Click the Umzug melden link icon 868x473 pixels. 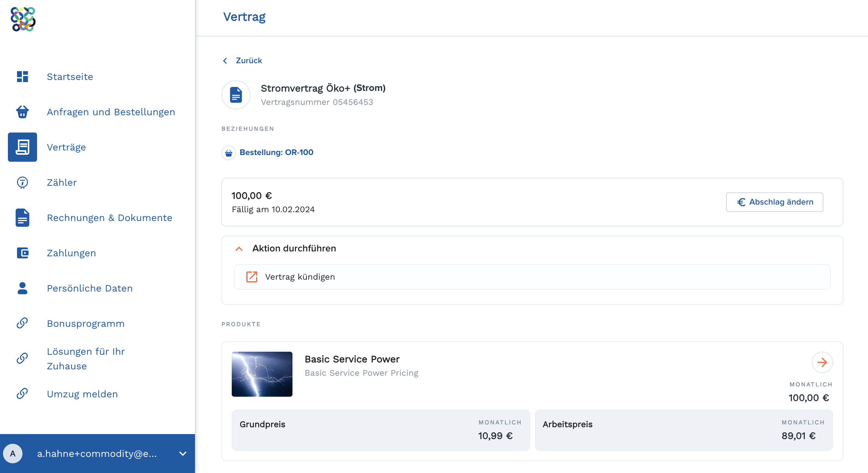(x=22, y=394)
